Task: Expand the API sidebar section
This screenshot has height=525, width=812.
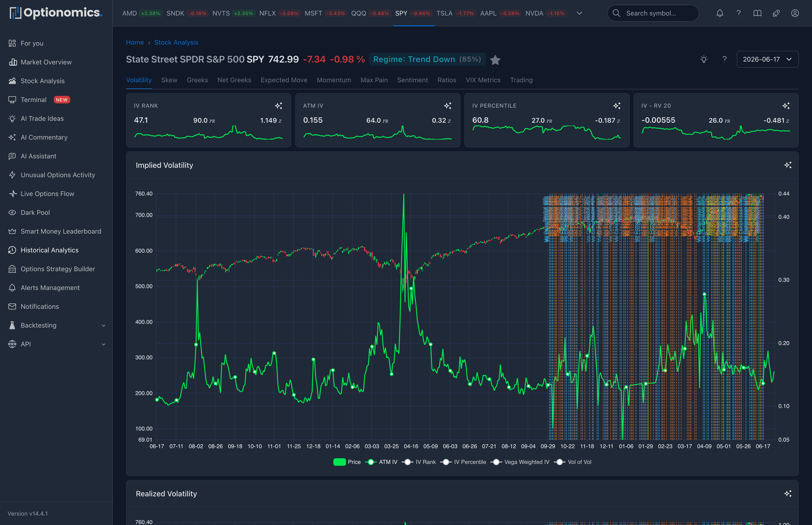Action: click(56, 344)
